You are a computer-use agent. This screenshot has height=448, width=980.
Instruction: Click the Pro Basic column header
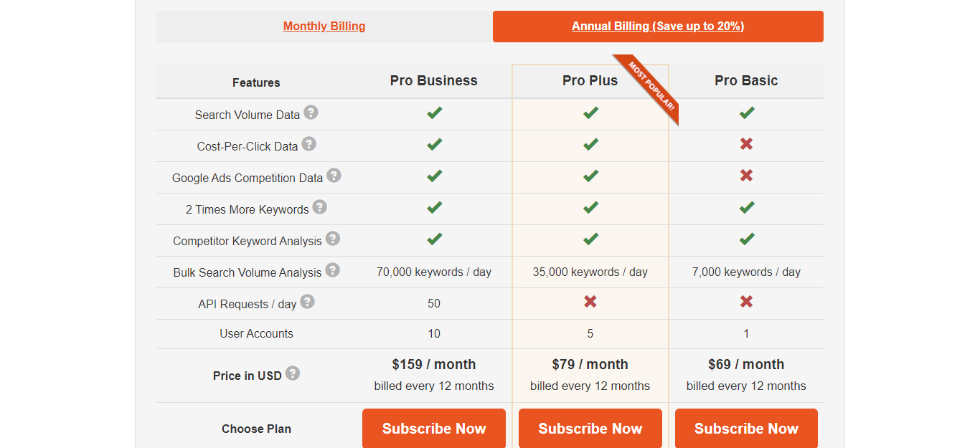[746, 81]
